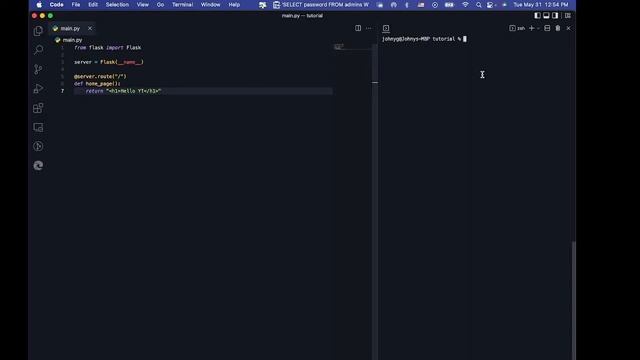
Task: Open the Help menu
Action: coord(234,4)
